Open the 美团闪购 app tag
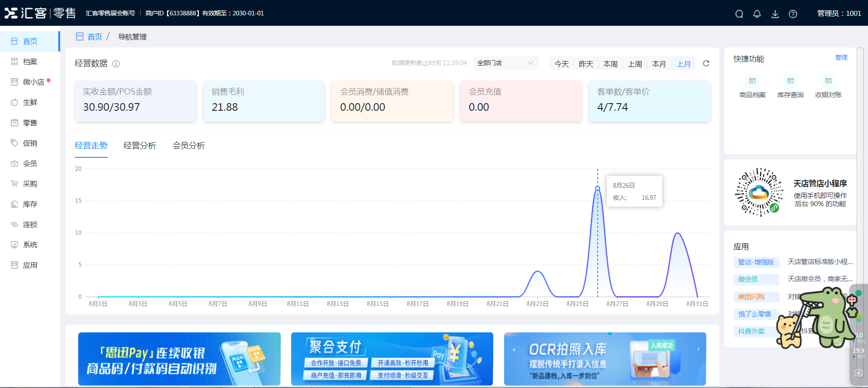Image resolution: width=868 pixels, height=388 pixels. coord(756,297)
